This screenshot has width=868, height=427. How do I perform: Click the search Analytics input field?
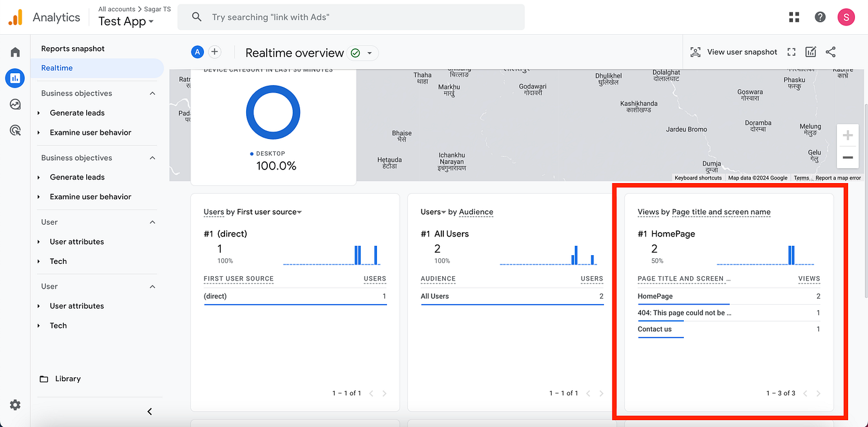click(351, 17)
